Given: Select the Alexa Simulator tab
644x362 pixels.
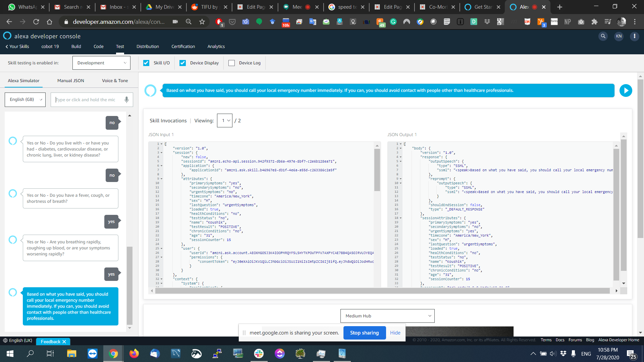Looking at the screenshot, I should pyautogui.click(x=23, y=80).
